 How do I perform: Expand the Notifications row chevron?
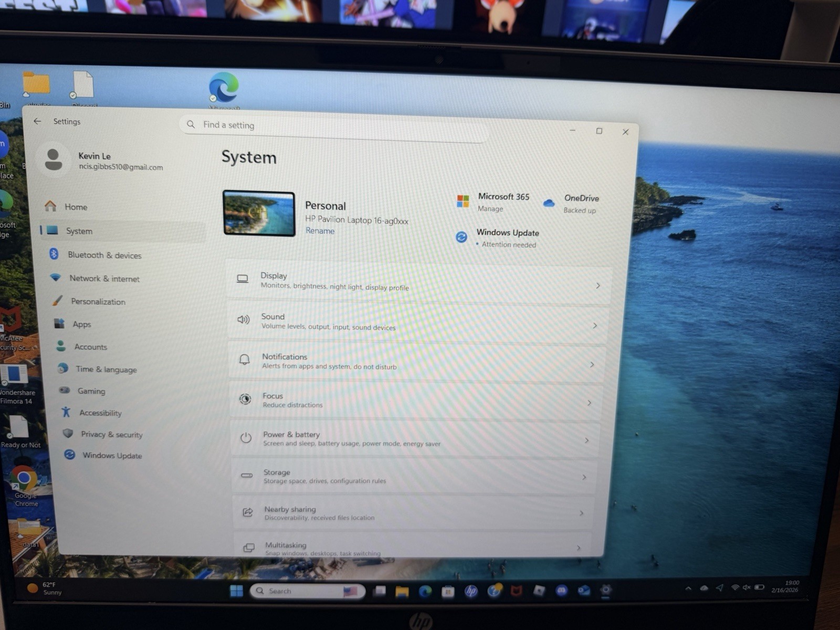pos(592,364)
